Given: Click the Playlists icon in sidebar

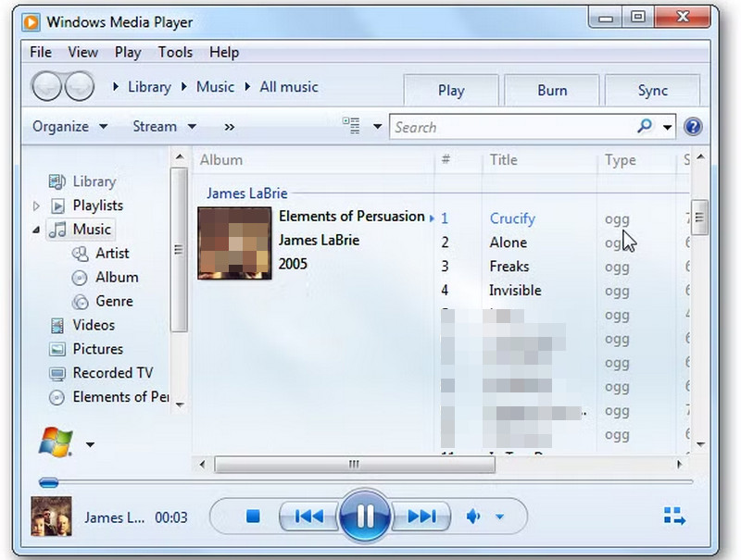Looking at the screenshot, I should click(57, 205).
